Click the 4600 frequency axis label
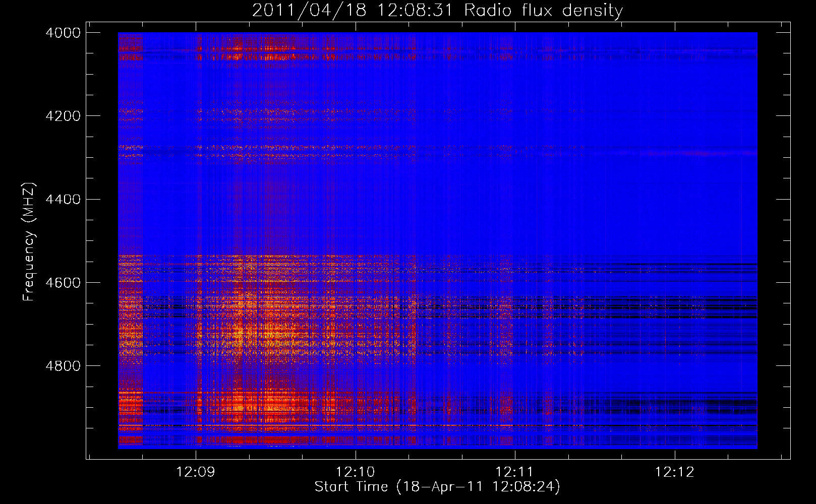The image size is (816, 504). coord(63,282)
